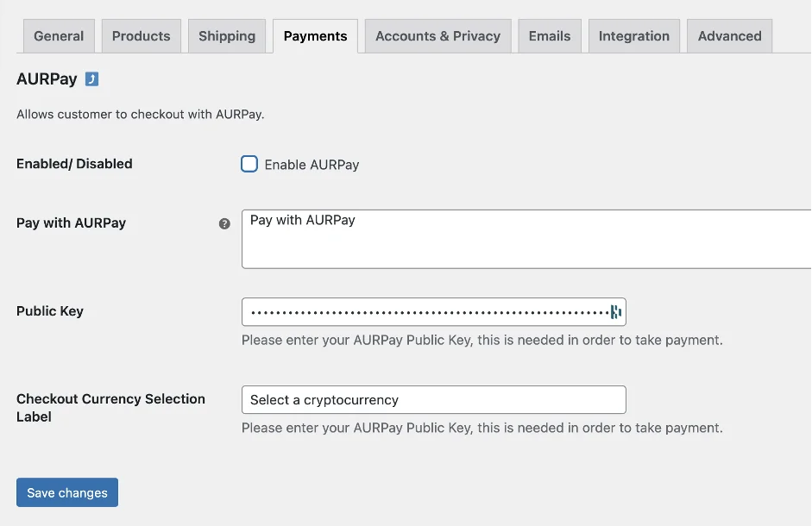812x526 pixels.
Task: Click the "Checkout Currency Selection Label" field label
Action: coord(110,408)
